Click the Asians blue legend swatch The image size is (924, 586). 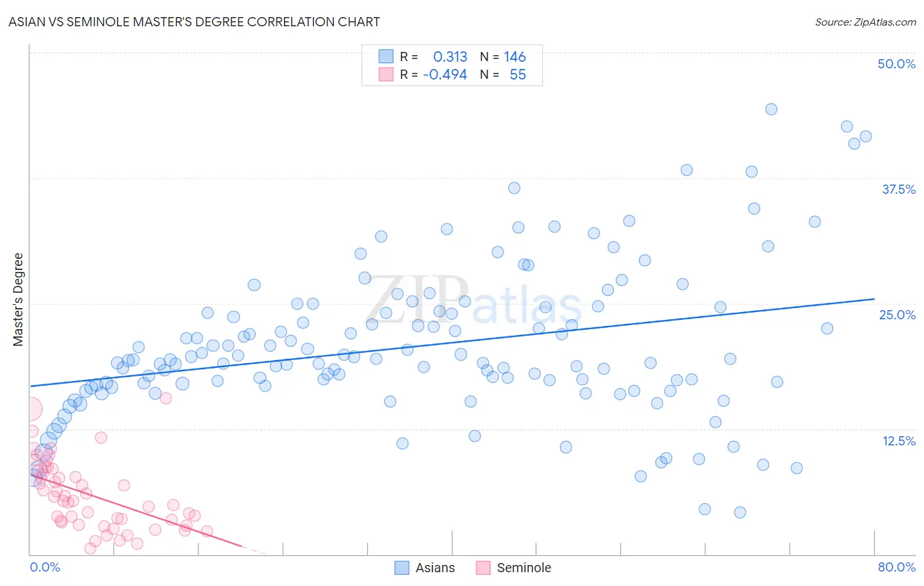pyautogui.click(x=402, y=568)
